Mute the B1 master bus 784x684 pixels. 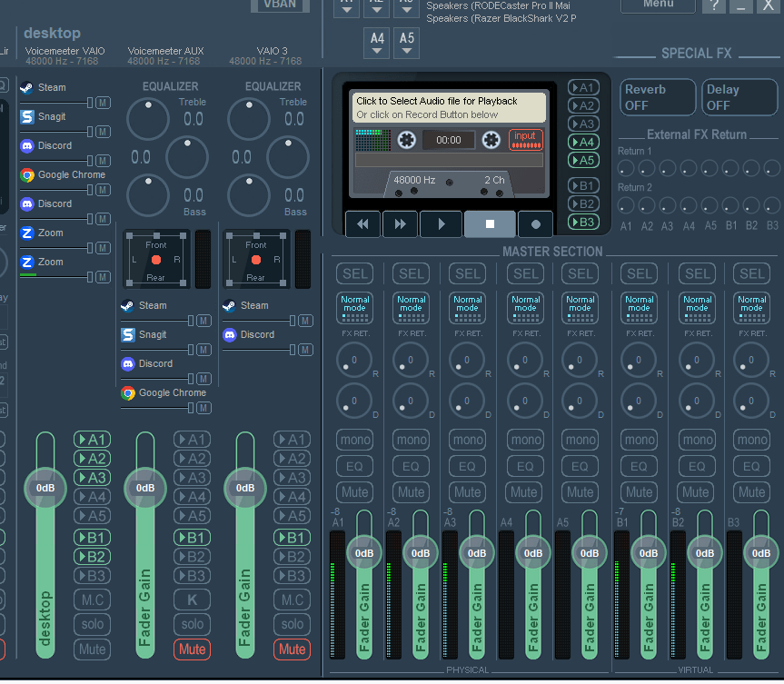[x=640, y=492]
